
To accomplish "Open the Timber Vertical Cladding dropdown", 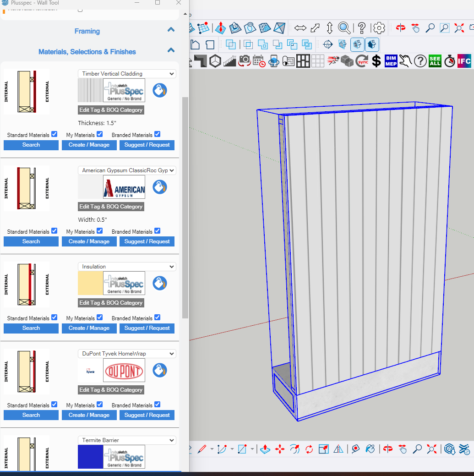I will pos(127,74).
